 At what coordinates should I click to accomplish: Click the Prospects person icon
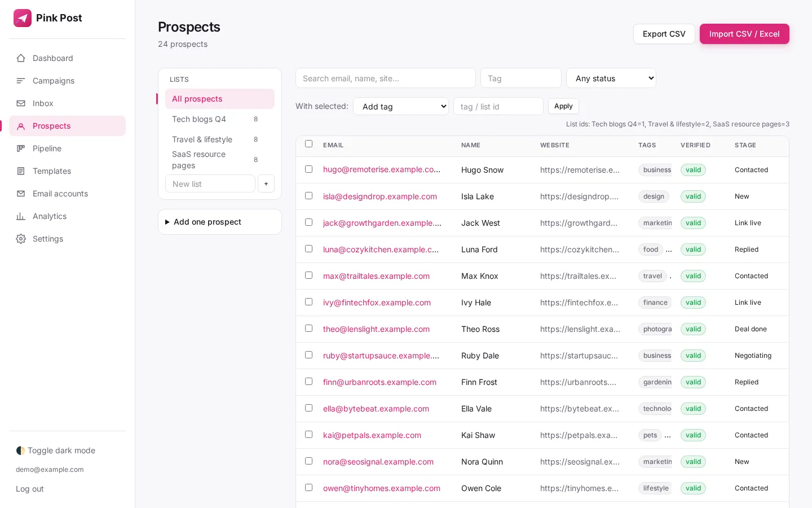coord(21,126)
